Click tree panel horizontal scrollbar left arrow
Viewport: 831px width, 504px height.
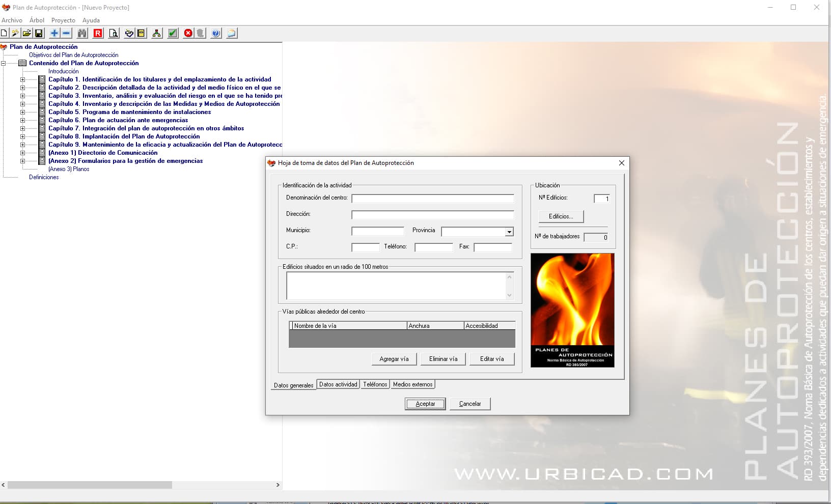click(4, 485)
